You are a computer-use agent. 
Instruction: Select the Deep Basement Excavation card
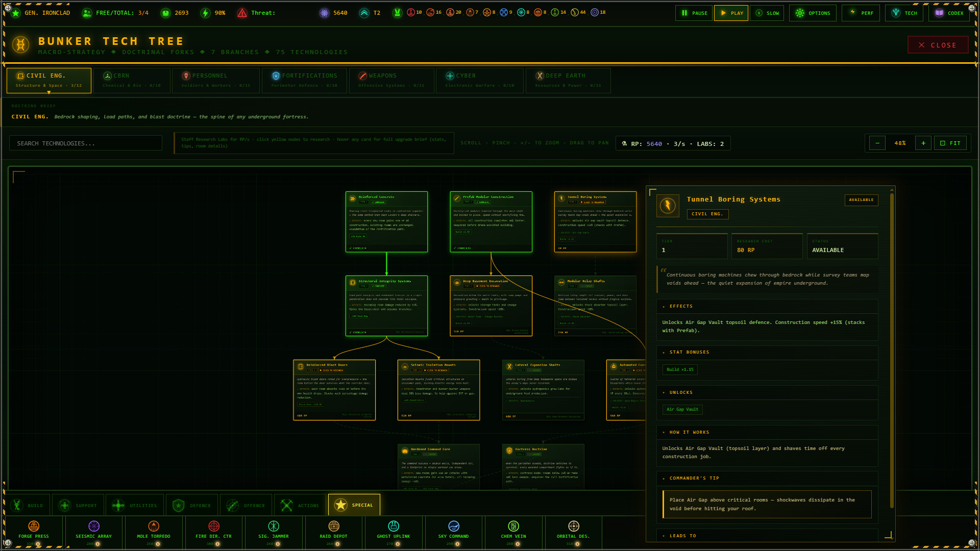[x=491, y=306]
